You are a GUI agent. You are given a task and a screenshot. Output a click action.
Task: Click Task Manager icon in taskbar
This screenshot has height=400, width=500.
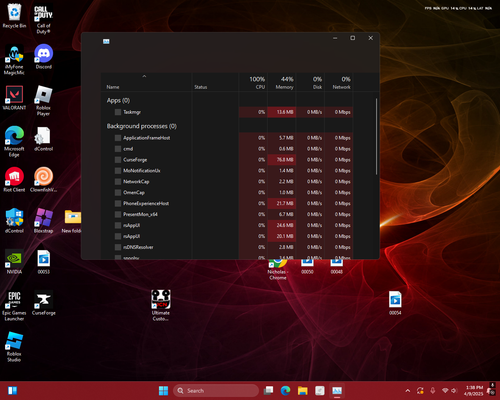point(337,390)
